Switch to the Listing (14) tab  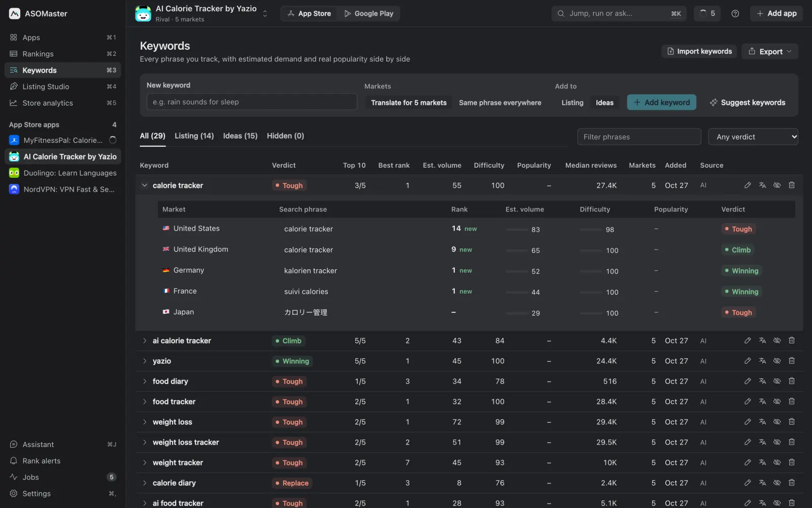tap(194, 136)
